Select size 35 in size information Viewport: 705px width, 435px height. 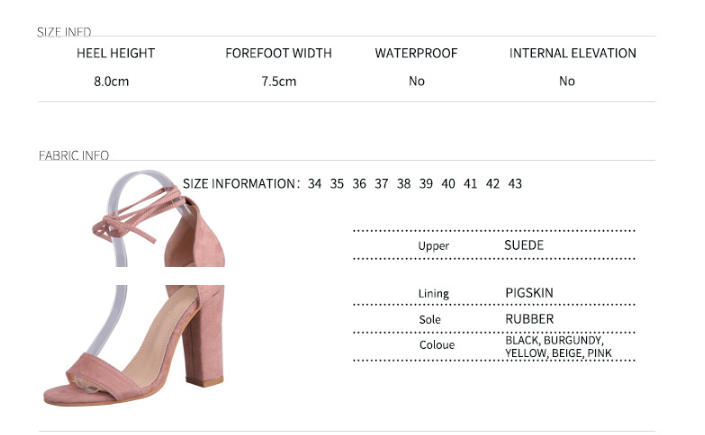tap(337, 184)
